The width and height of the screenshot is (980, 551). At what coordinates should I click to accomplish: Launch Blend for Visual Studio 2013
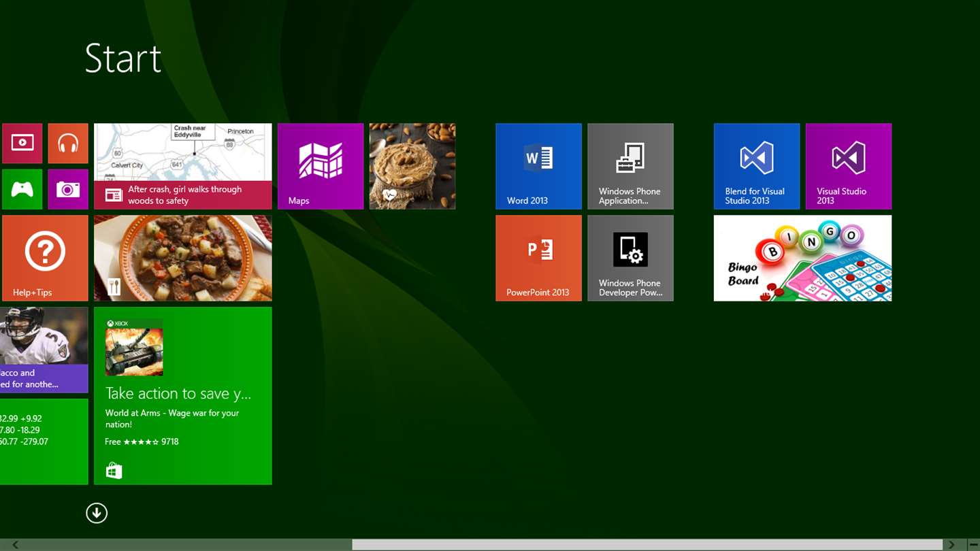757,166
